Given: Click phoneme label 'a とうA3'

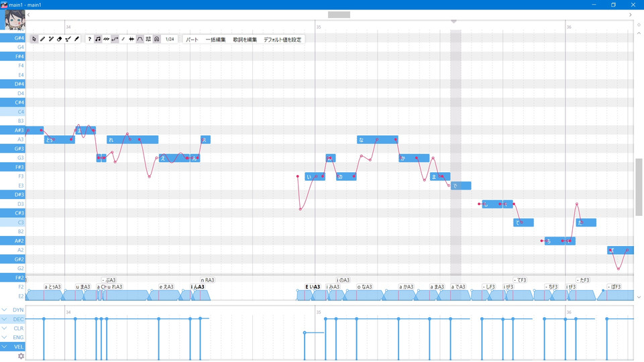Looking at the screenshot, I should tap(52, 287).
